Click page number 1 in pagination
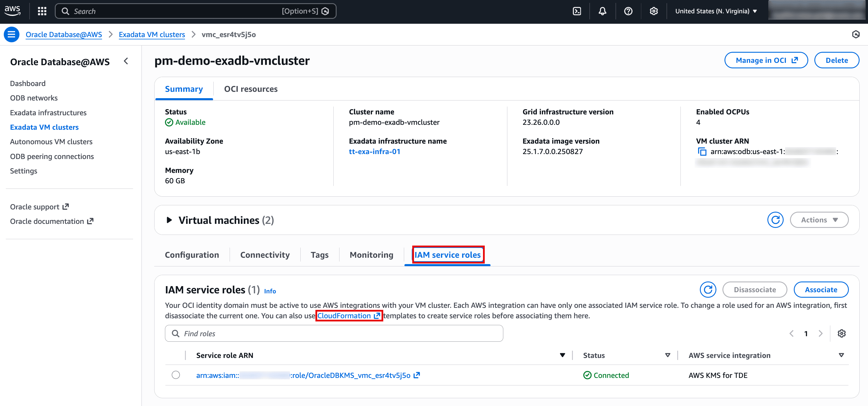Screen dimensions: 868x406 [806, 333]
